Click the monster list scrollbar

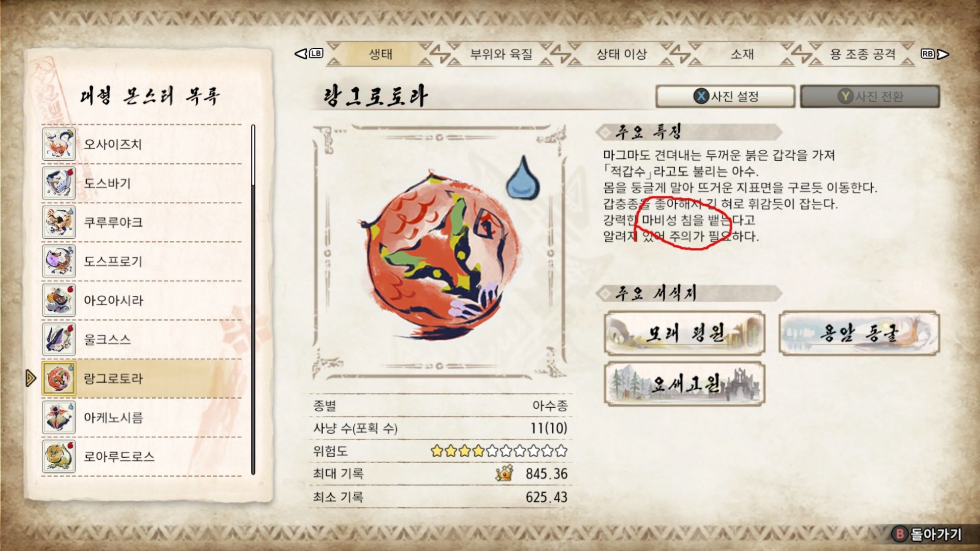click(253, 300)
